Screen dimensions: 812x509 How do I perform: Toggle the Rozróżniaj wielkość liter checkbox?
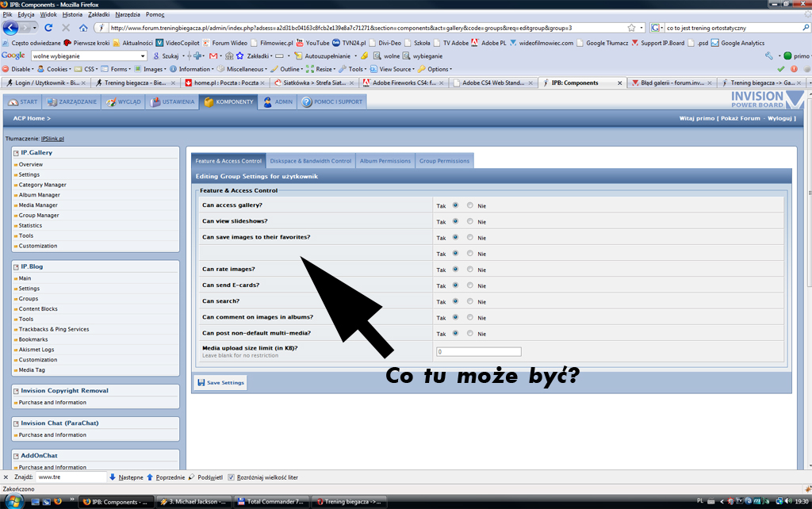231,477
